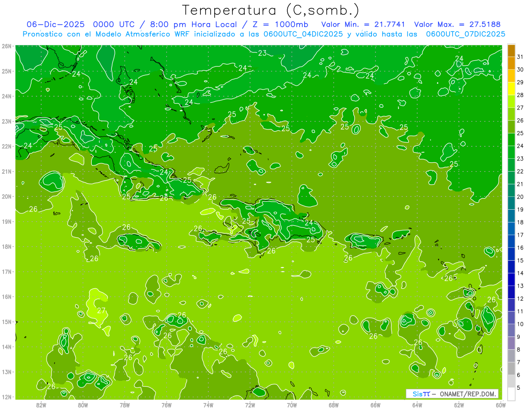
Task: Click the 20N latitude axis label
Action: [7, 196]
